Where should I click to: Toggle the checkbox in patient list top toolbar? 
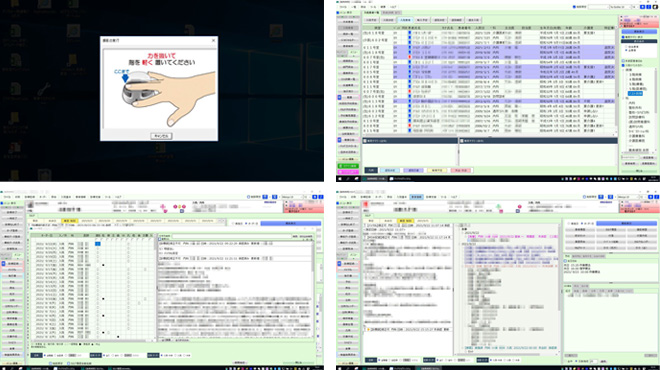(574, 7)
